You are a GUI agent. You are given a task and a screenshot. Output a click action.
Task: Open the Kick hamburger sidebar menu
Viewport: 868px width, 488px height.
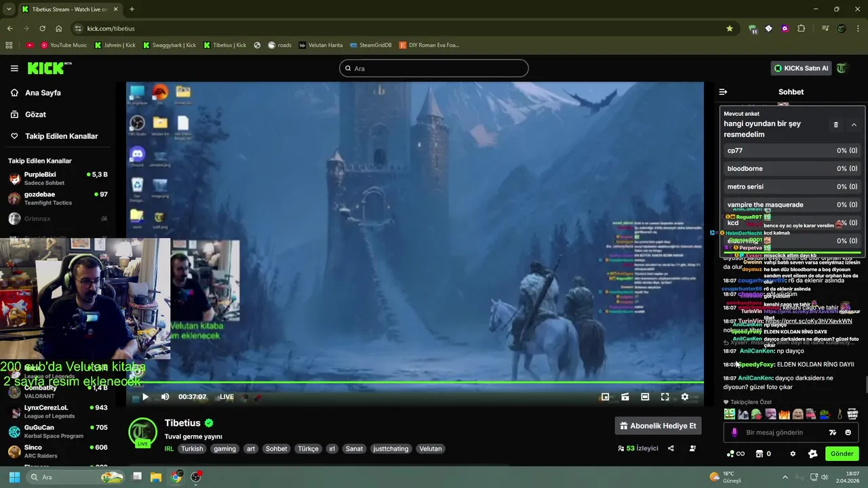pos(14,68)
